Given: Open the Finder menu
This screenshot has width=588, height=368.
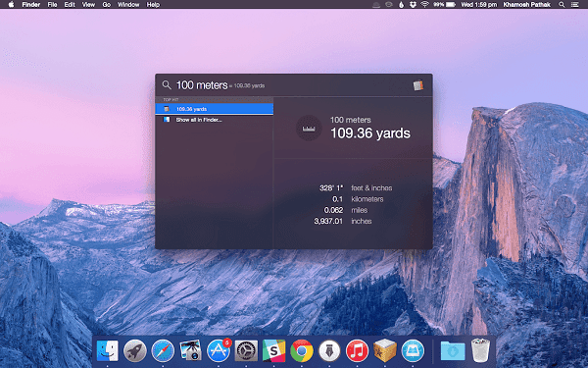Looking at the screenshot, I should pyautogui.click(x=31, y=5).
